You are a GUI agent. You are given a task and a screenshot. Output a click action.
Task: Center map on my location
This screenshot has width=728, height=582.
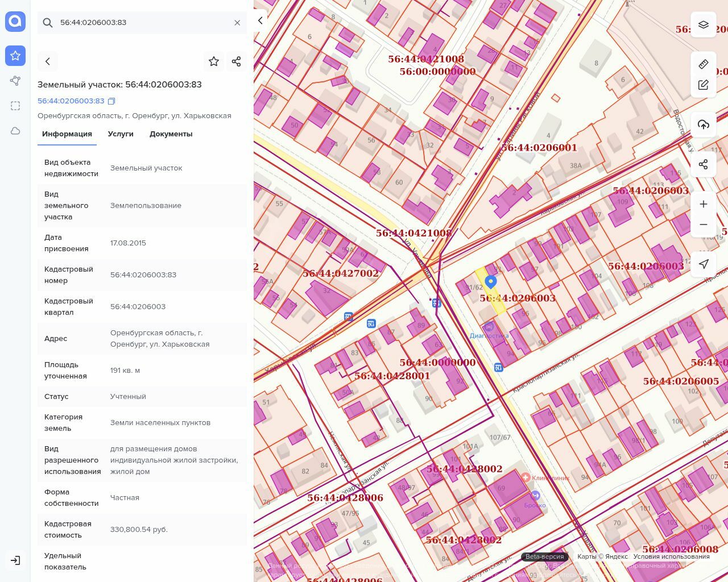(x=704, y=264)
